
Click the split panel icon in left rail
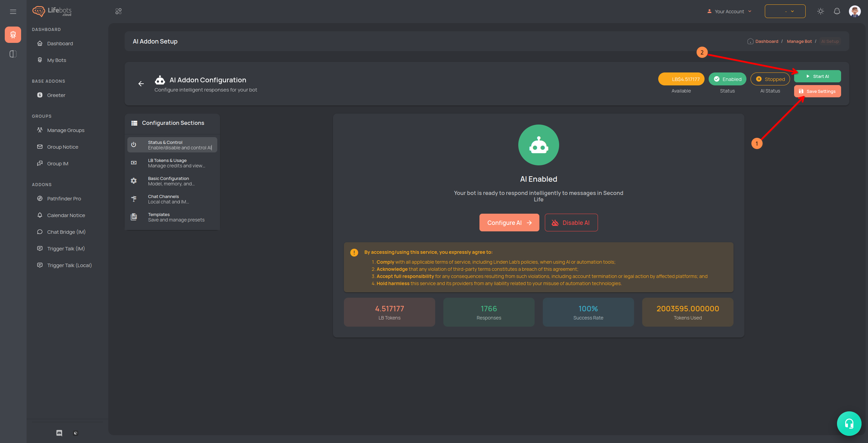click(13, 54)
